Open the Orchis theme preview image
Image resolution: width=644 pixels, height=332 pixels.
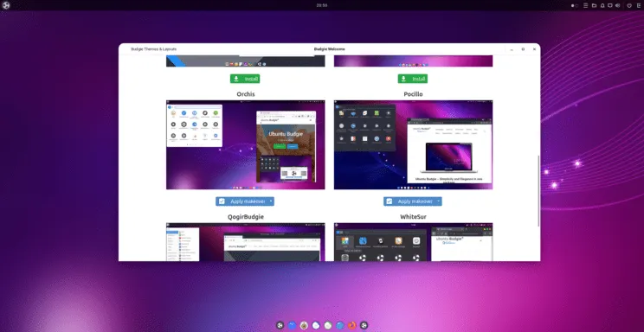coord(246,145)
